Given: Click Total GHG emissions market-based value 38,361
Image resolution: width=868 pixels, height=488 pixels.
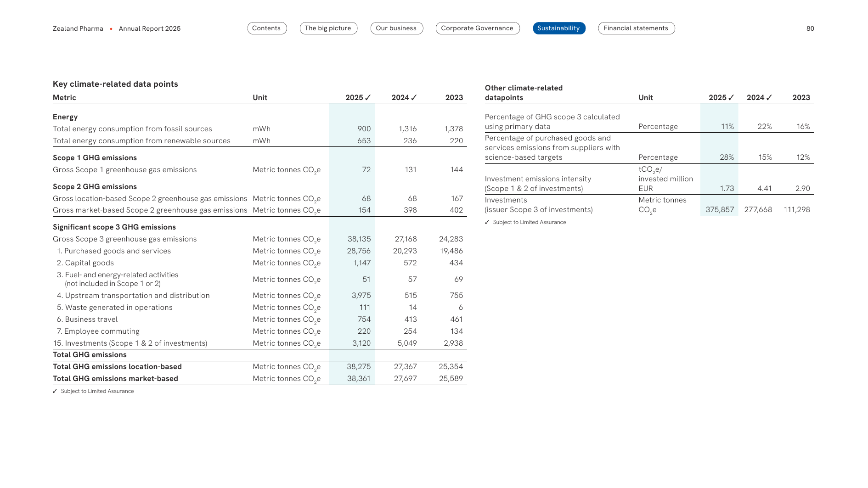Looking at the screenshot, I should coord(359,379).
